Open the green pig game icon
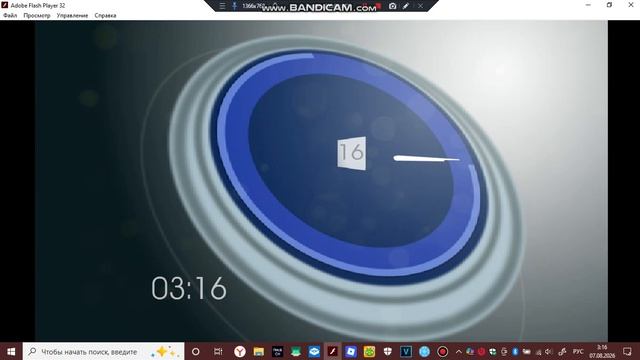Viewport: 640px width, 360px height. 369,351
